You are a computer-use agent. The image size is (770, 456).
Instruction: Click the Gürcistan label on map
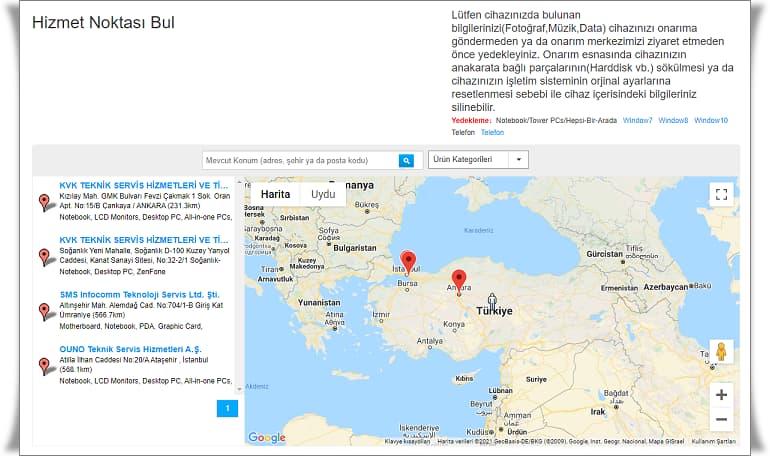coord(605,254)
